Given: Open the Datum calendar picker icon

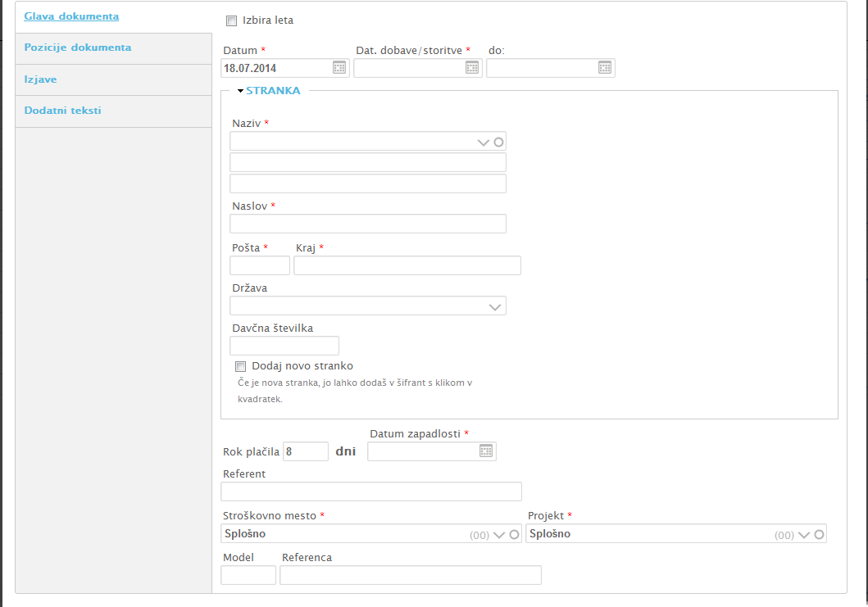Looking at the screenshot, I should pos(339,68).
